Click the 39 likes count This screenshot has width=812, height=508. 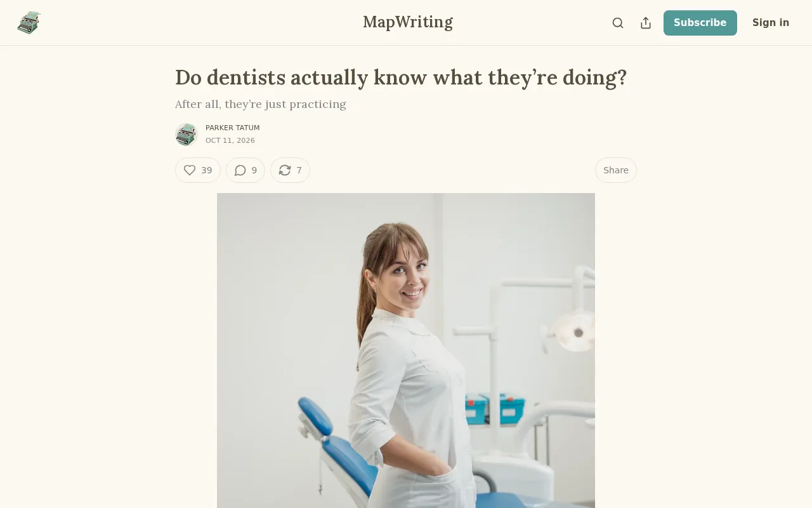point(207,170)
